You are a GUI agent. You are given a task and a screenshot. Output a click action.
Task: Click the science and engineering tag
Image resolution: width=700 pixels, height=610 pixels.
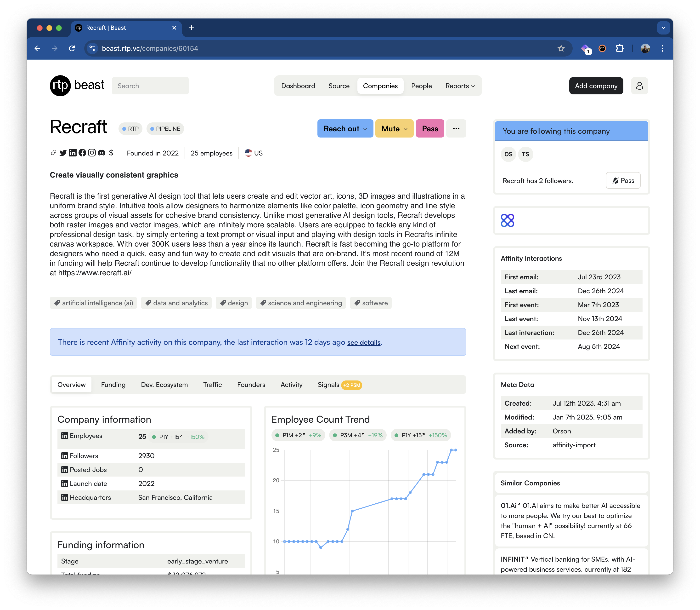point(301,303)
